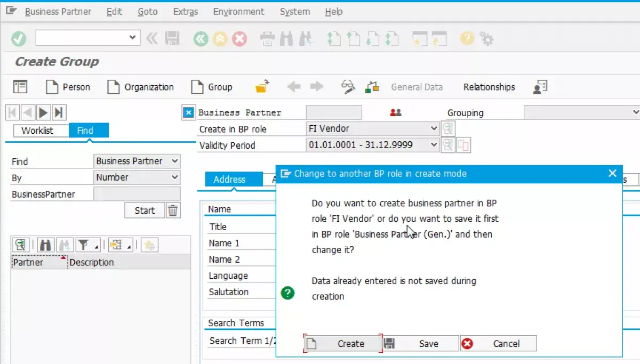Image resolution: width=640 pixels, height=364 pixels.
Task: Click the red Cancel icon in standard toolbar
Action: point(240,38)
